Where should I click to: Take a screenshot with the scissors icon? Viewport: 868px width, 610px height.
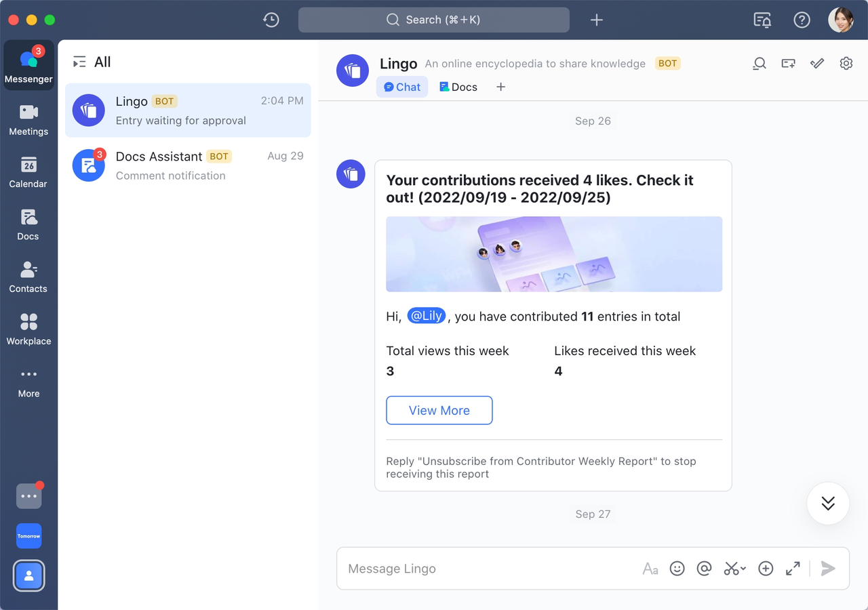click(732, 569)
